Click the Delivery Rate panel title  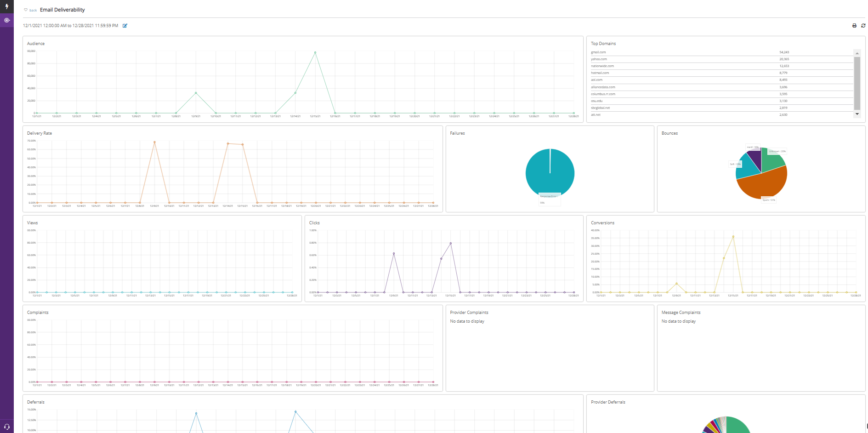[x=40, y=133]
